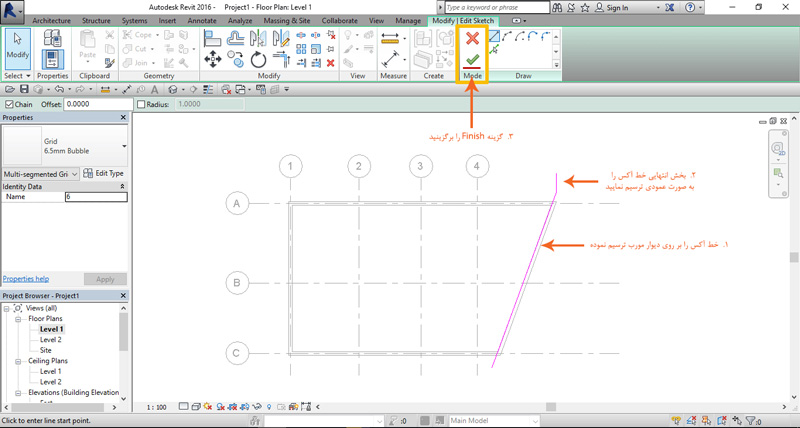Collapse the Identity Data section
Viewport: 800px width, 428px height.
[x=122, y=187]
